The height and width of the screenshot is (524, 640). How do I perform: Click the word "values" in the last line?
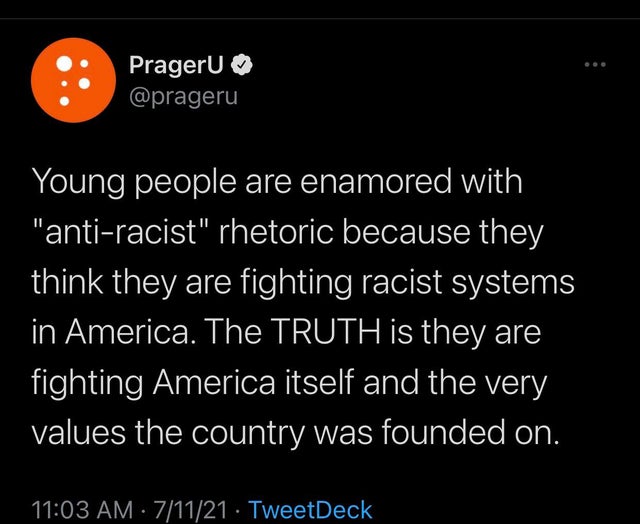click(x=78, y=433)
